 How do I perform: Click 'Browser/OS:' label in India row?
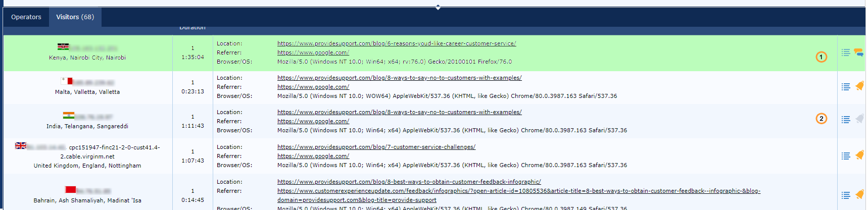(x=234, y=130)
